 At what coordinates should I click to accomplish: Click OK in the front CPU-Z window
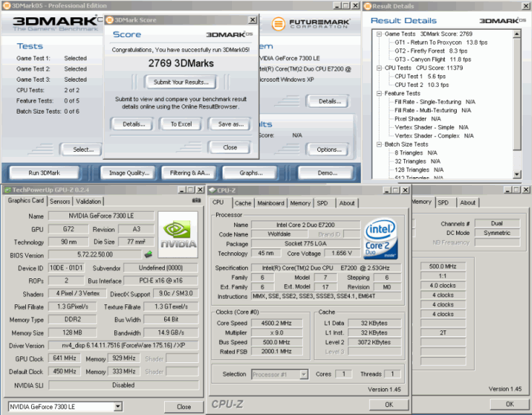tap(389, 404)
